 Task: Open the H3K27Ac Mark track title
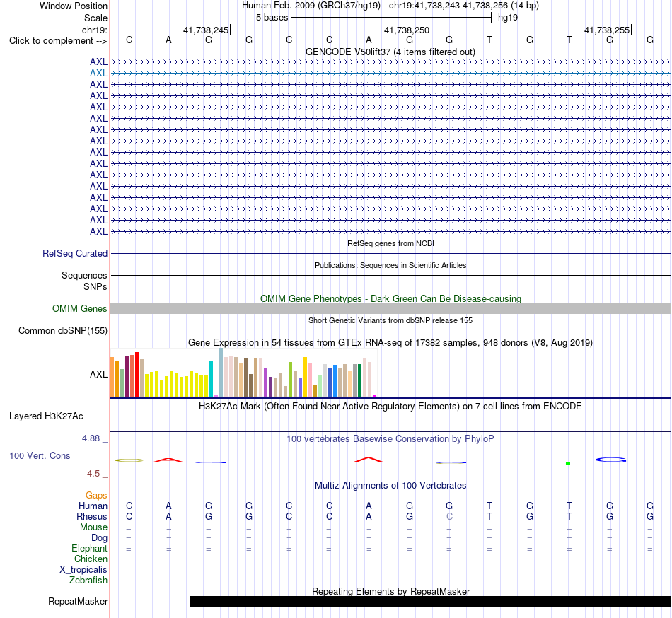pyautogui.click(x=390, y=406)
